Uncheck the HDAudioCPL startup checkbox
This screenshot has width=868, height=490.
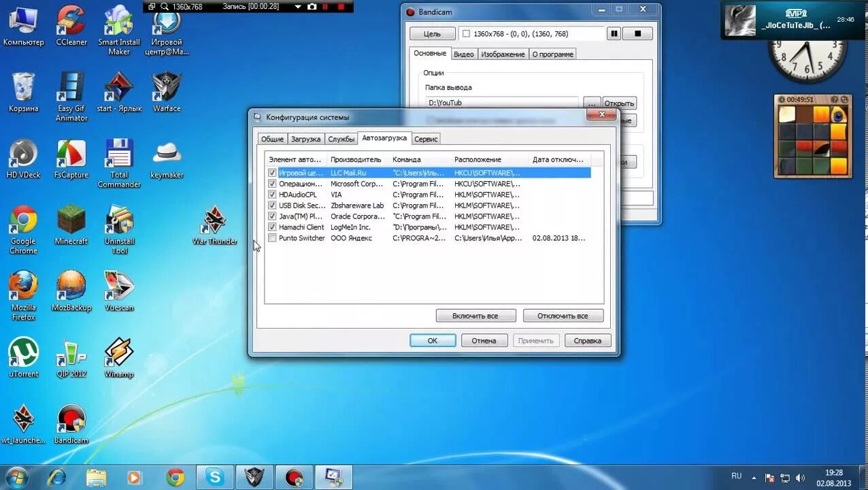pos(272,195)
